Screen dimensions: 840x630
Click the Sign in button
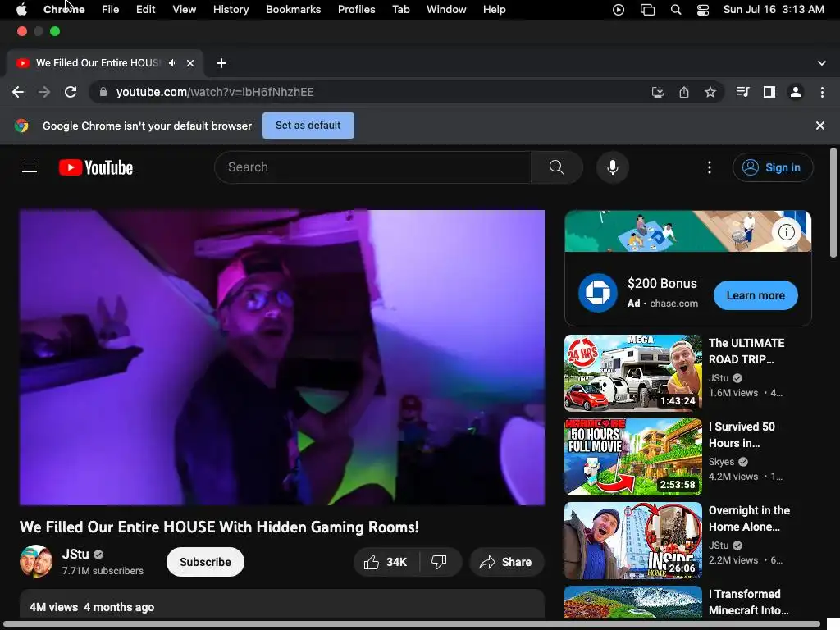(x=773, y=167)
